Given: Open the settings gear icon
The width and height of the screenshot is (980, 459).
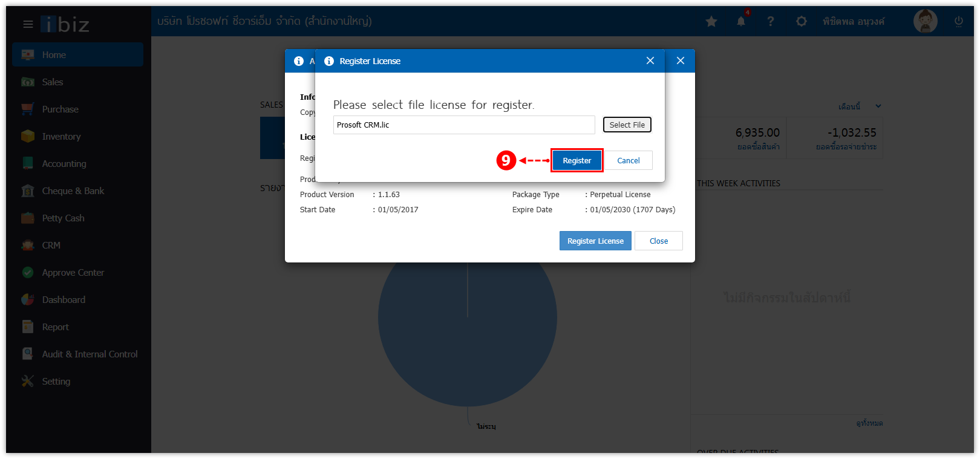Looking at the screenshot, I should click(802, 22).
